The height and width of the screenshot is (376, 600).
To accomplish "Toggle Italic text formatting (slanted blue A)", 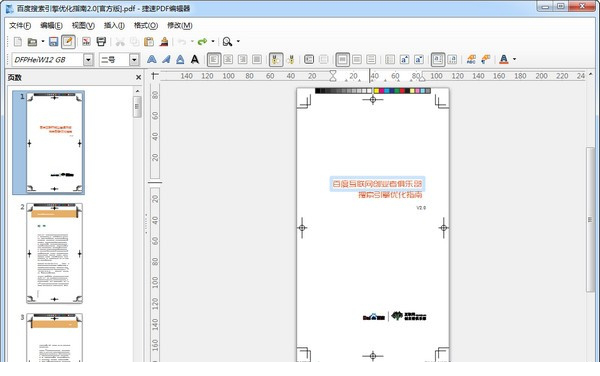I will point(166,59).
